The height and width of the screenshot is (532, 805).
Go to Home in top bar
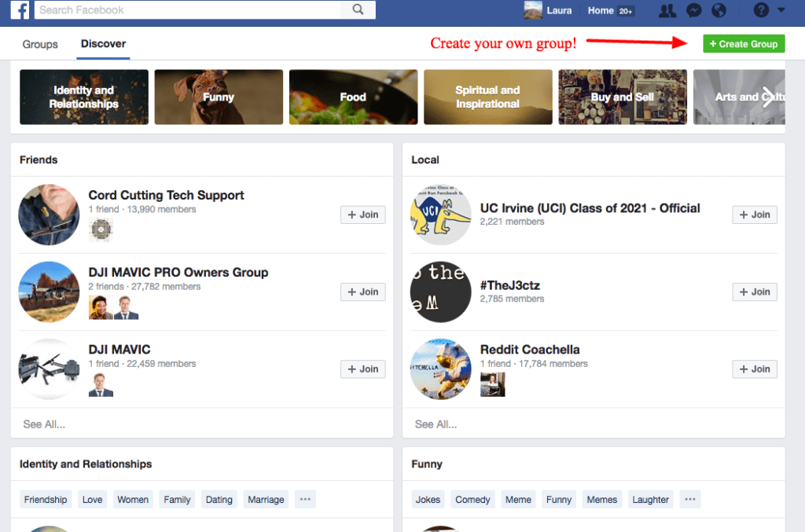601,10
